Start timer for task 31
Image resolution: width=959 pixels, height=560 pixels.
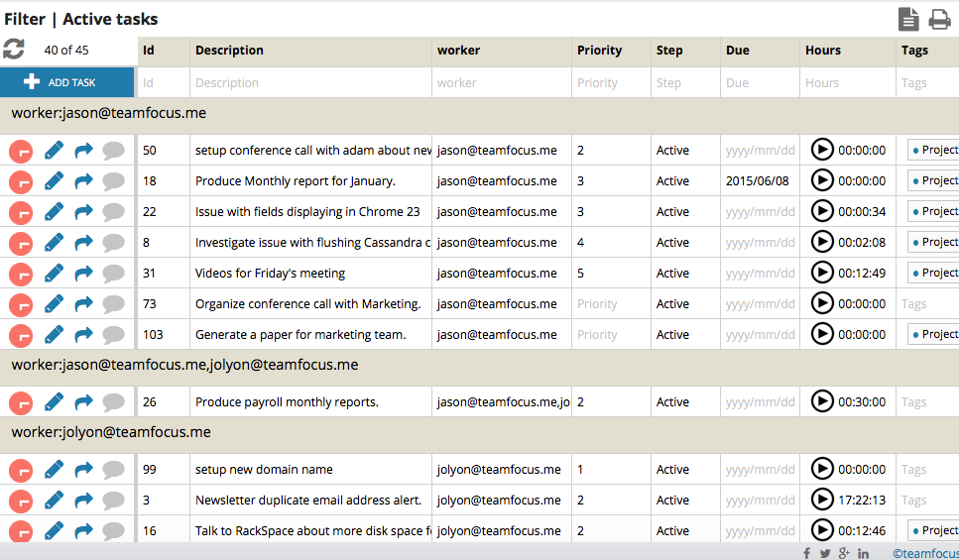(822, 273)
